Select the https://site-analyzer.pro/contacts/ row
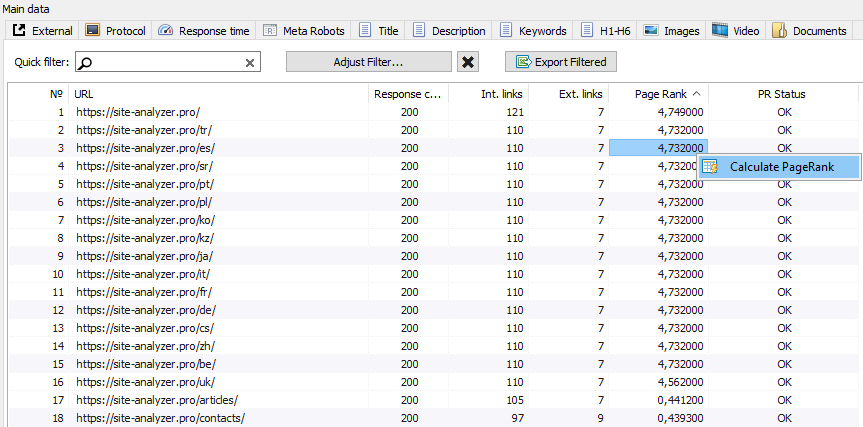The image size is (863, 427). click(x=433, y=418)
